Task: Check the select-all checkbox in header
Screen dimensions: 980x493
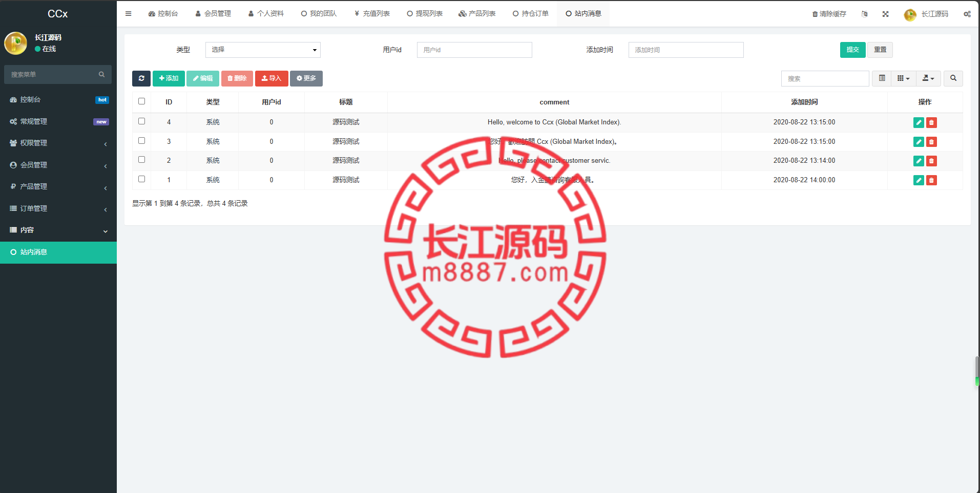Action: [x=142, y=101]
